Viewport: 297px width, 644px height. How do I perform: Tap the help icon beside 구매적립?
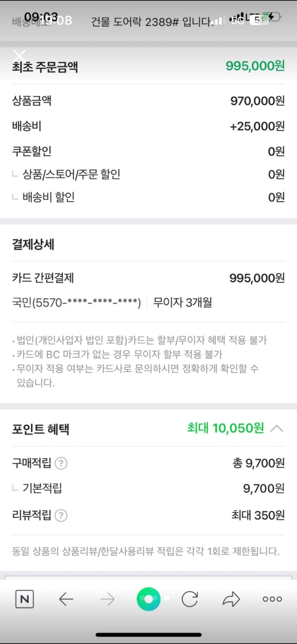[x=62, y=463]
